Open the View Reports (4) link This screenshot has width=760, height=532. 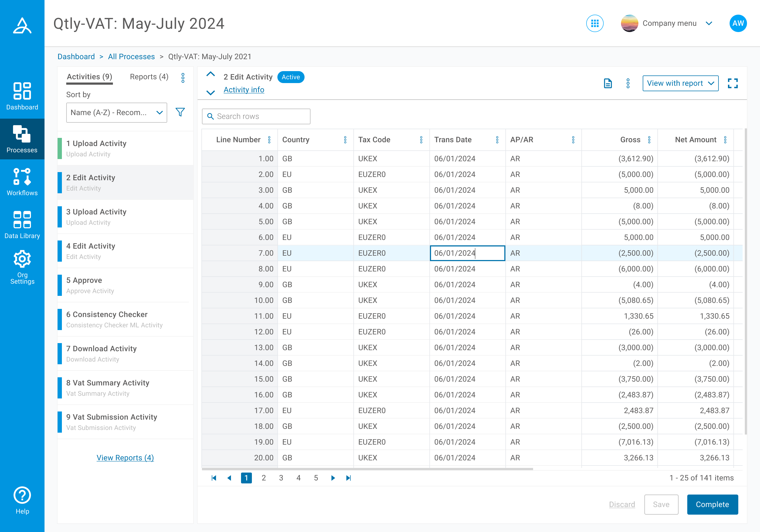[125, 458]
